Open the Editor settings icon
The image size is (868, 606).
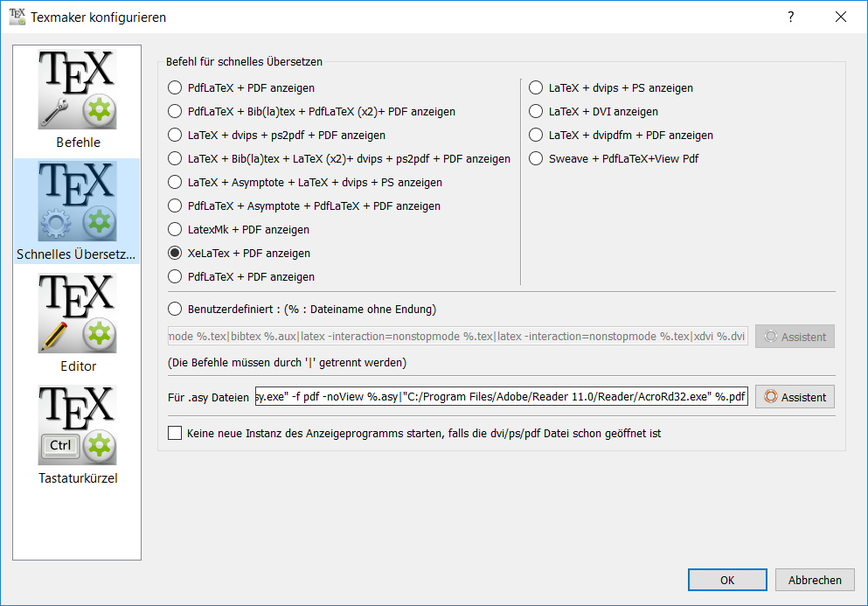(78, 314)
